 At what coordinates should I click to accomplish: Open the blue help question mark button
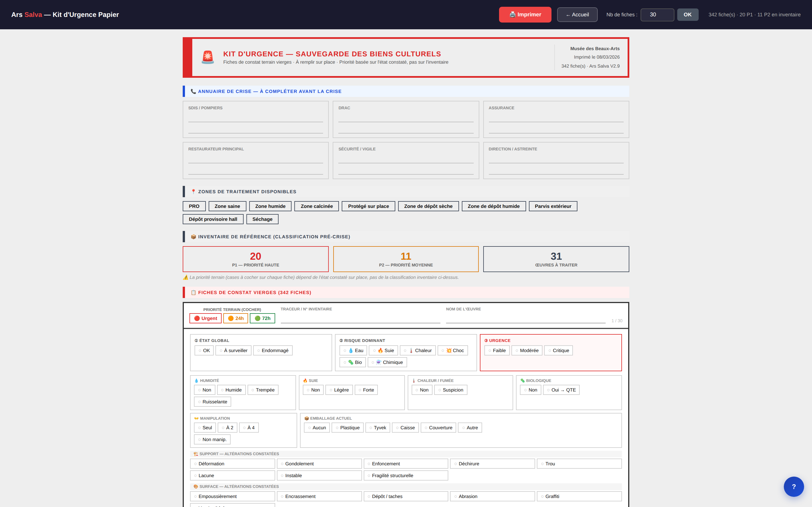(x=794, y=486)
